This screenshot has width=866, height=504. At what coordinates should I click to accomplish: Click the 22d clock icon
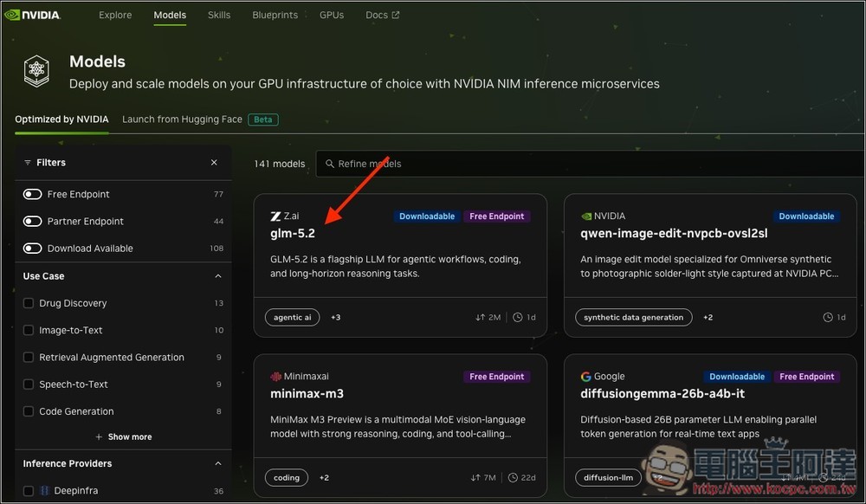pyautogui.click(x=513, y=477)
